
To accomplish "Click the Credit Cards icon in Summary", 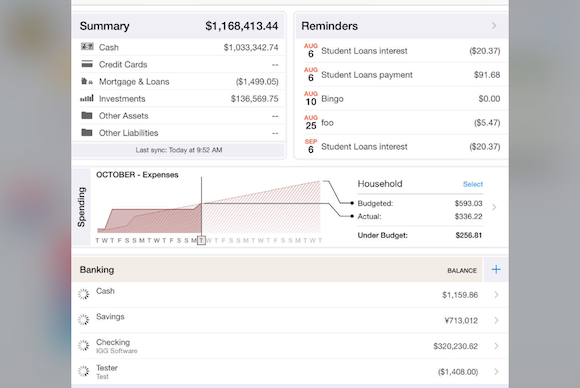I will point(87,64).
